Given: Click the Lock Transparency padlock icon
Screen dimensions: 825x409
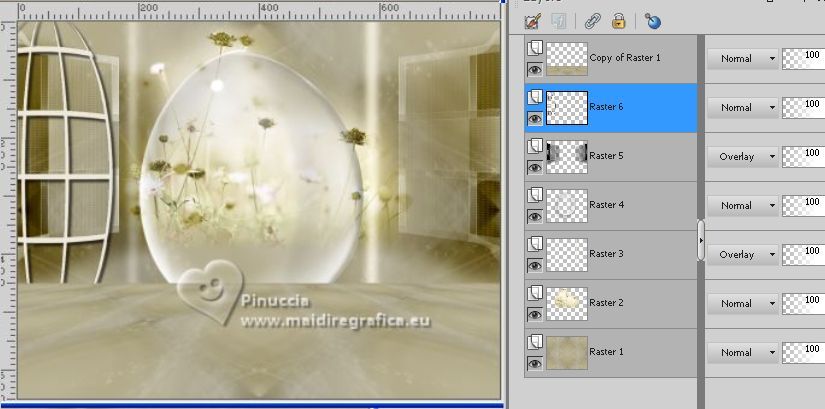Looking at the screenshot, I should pos(619,22).
